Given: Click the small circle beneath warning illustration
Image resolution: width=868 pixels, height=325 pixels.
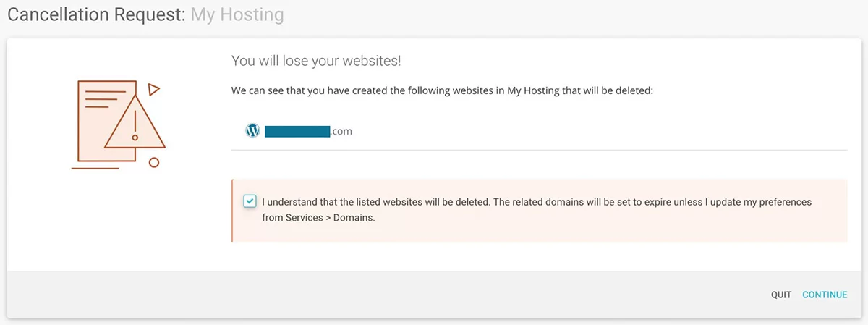Looking at the screenshot, I should [153, 163].
